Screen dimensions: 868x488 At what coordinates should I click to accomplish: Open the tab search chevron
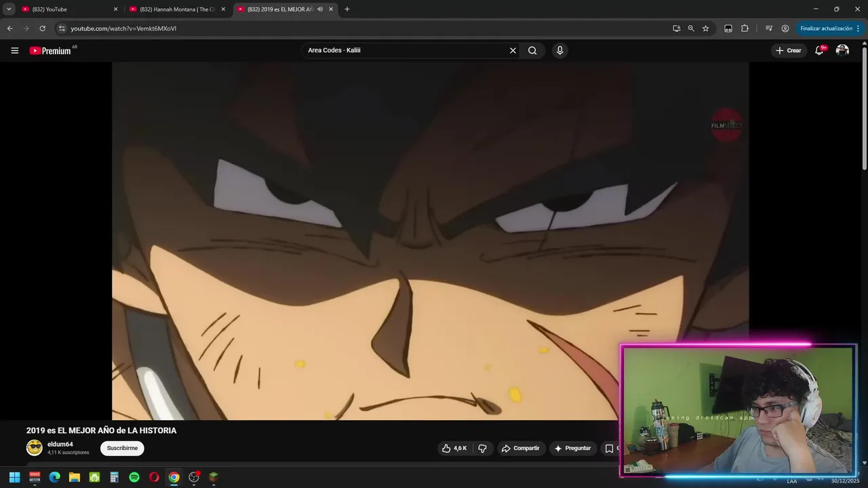[9, 9]
